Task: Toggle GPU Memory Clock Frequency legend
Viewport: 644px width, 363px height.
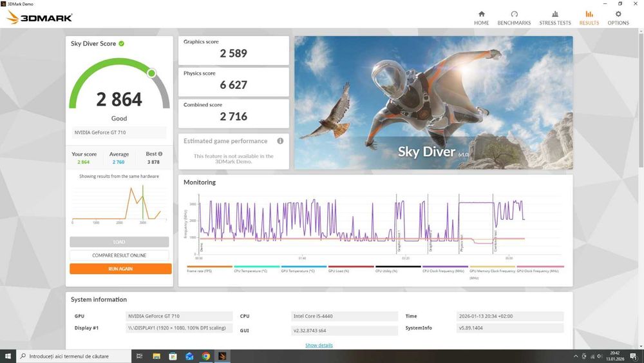Action: (x=492, y=271)
